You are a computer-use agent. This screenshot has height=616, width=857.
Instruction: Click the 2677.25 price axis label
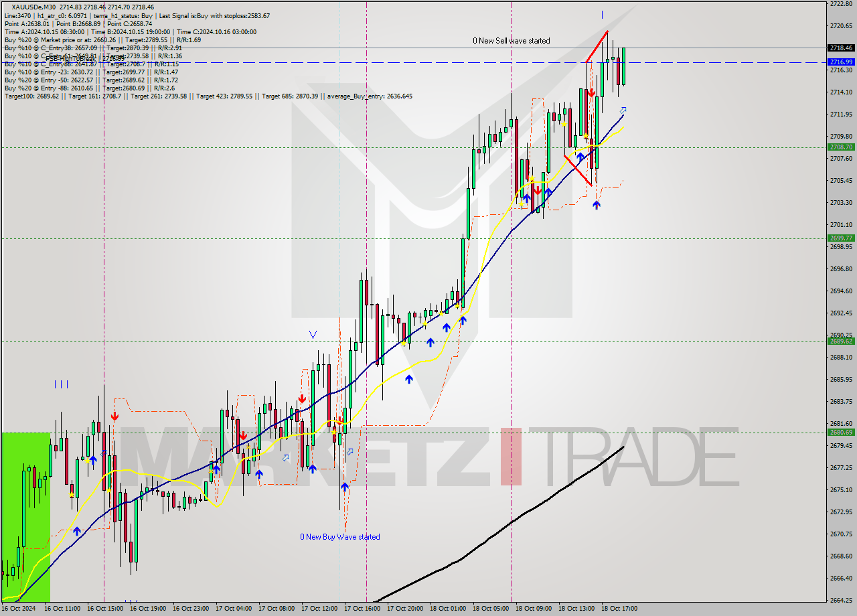840,467
